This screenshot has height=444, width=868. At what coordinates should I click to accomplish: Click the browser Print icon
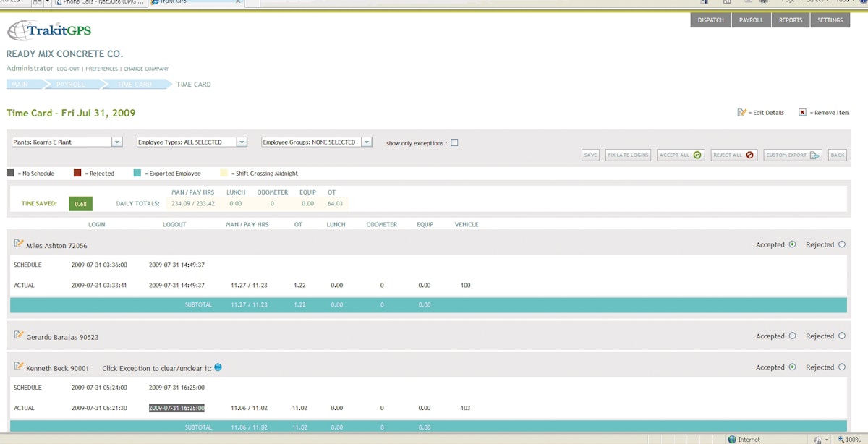[765, 2]
